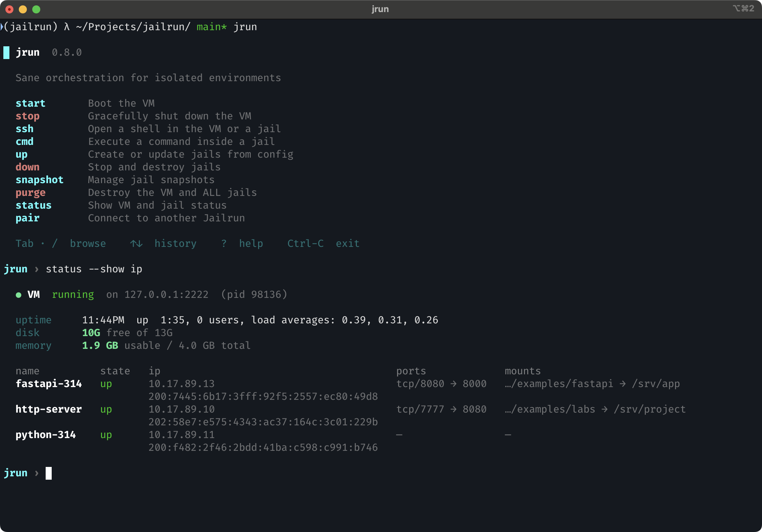Click the green 'running' VM state
Viewport: 762px width, 532px height.
pyautogui.click(x=73, y=295)
